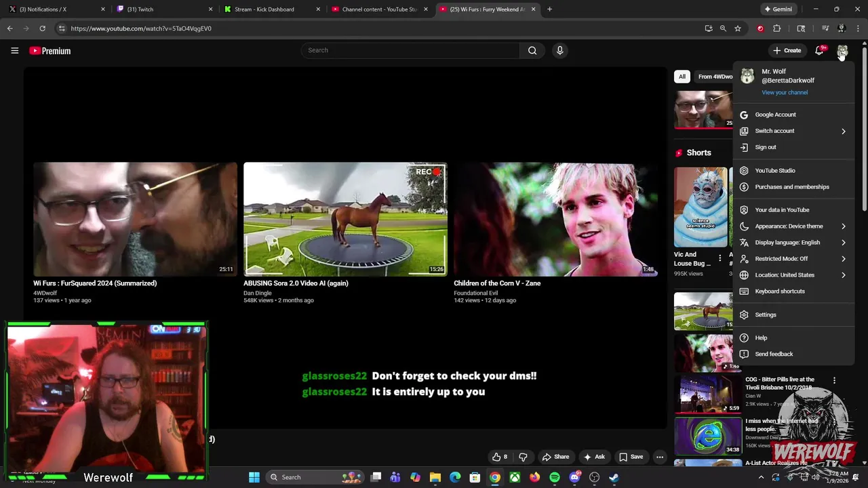
Task: Open Chrome extensions puzzle icon
Action: coord(777,28)
